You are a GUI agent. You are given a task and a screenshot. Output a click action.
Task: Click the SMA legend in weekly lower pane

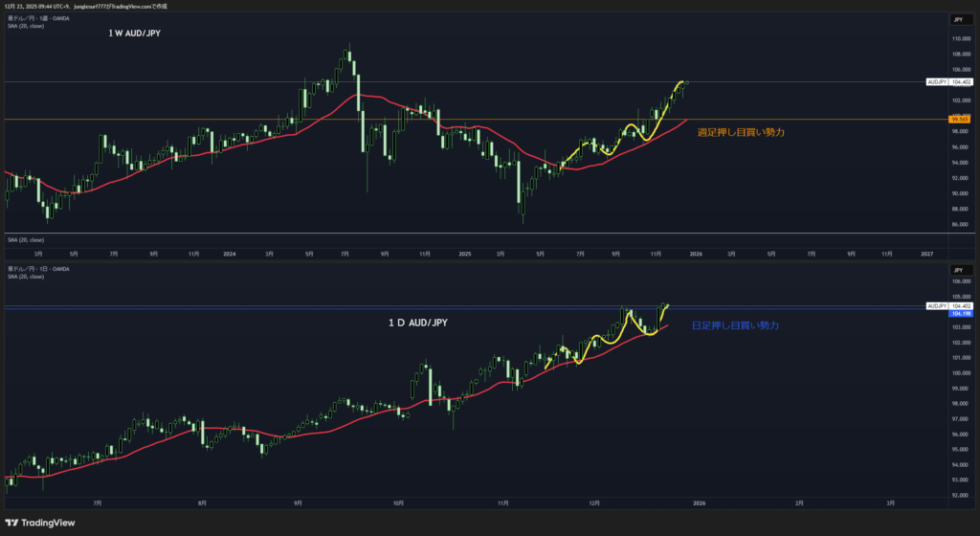(x=26, y=239)
